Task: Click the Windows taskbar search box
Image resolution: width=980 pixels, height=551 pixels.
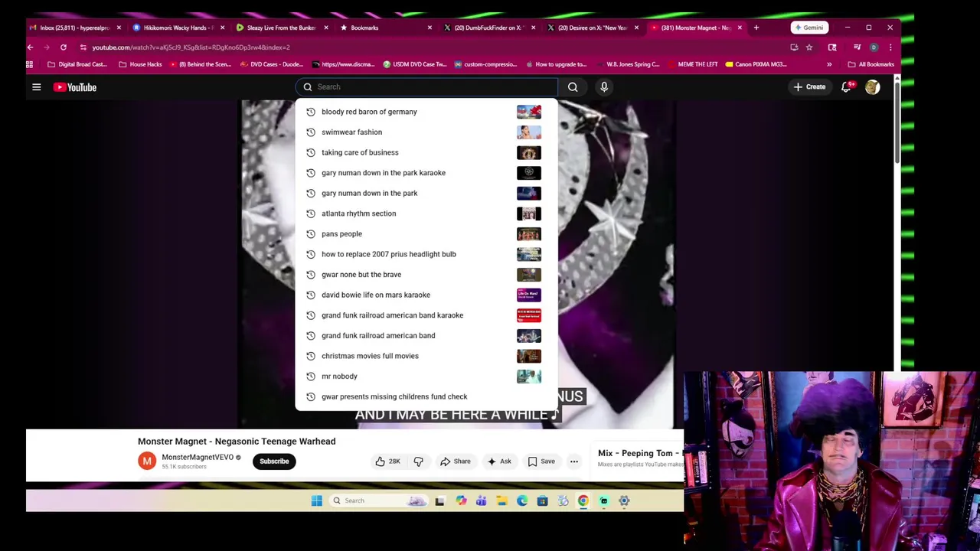Action: coord(377,501)
